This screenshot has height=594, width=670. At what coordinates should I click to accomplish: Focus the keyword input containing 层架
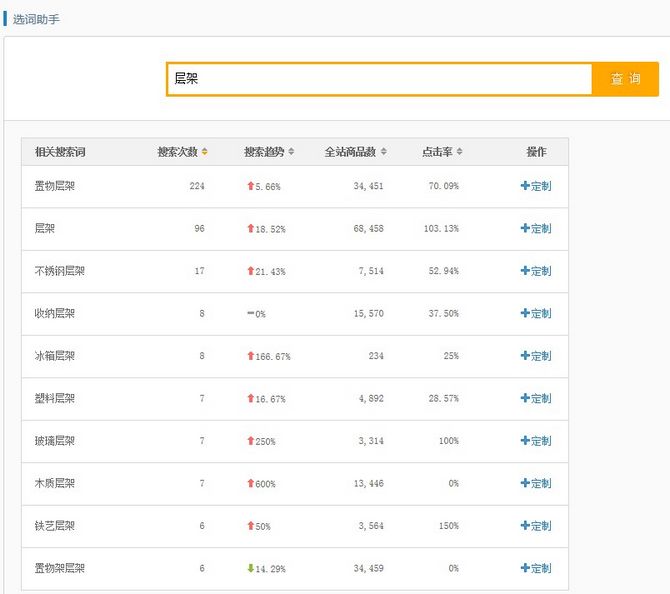pyautogui.click(x=379, y=79)
